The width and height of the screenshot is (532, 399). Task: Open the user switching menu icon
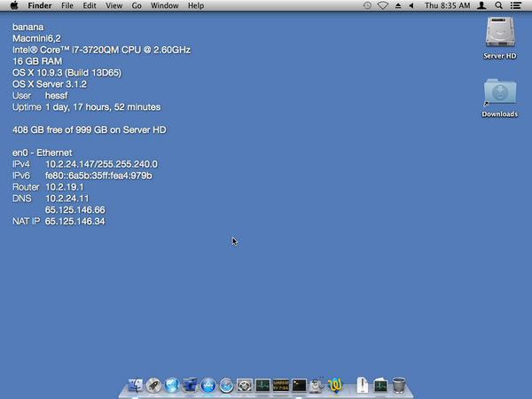[x=481, y=5]
